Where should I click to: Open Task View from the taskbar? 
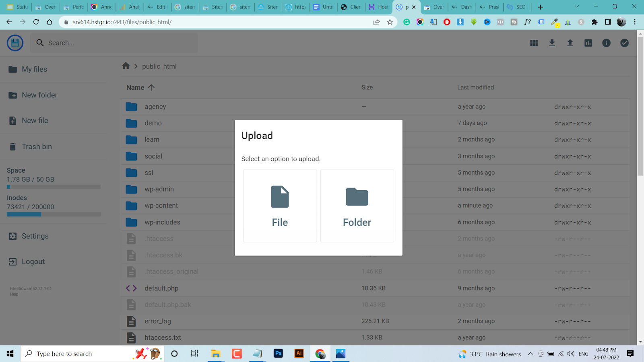(194, 354)
